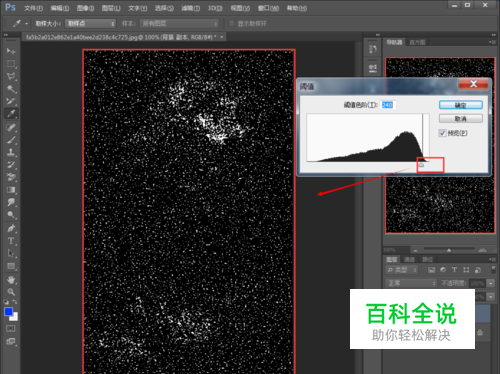The height and width of the screenshot is (374, 500).
Task: Open the Properties panel icon
Action: click(x=373, y=68)
